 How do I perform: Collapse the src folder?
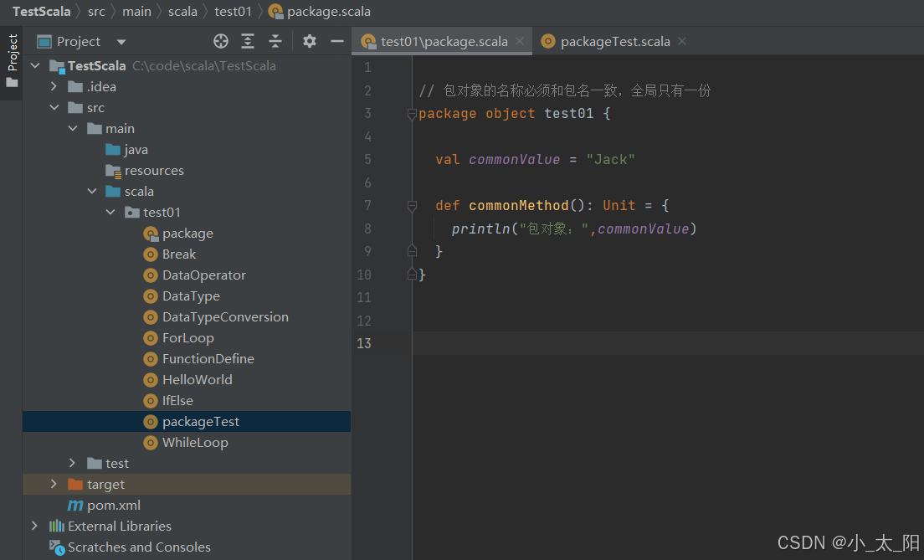click(x=54, y=107)
